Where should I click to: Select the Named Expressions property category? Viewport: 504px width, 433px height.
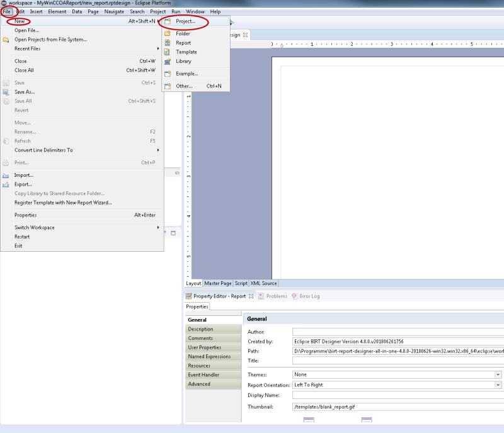click(x=209, y=357)
